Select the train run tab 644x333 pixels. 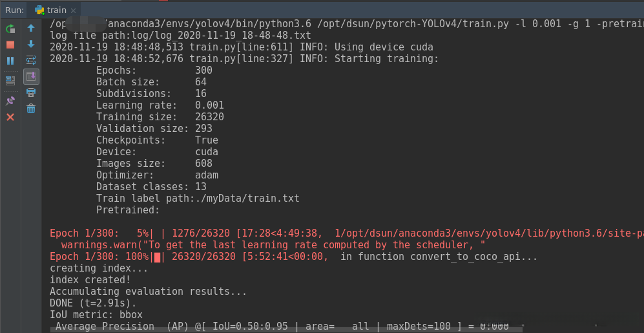click(50, 10)
